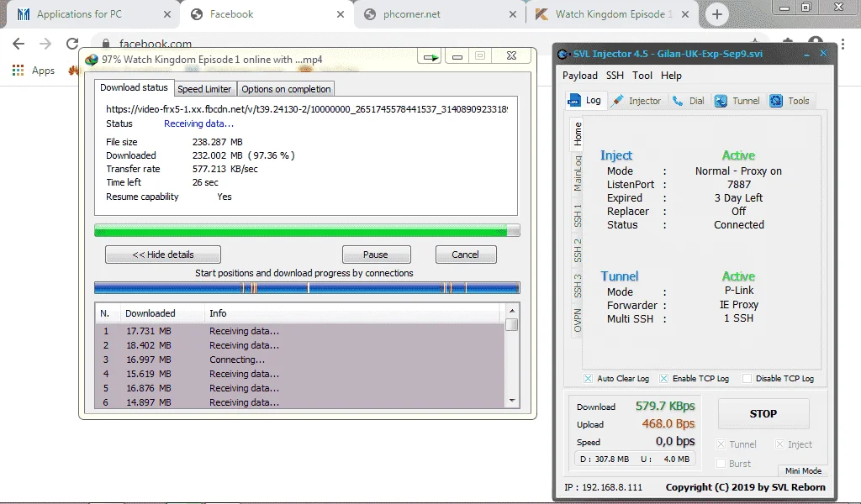Click the Hide details button
Viewport: 861px width, 504px height.
(x=163, y=255)
